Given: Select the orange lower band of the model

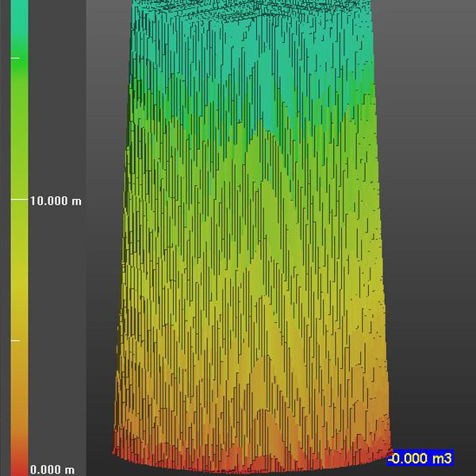Looking at the screenshot, I should click(x=254, y=389).
